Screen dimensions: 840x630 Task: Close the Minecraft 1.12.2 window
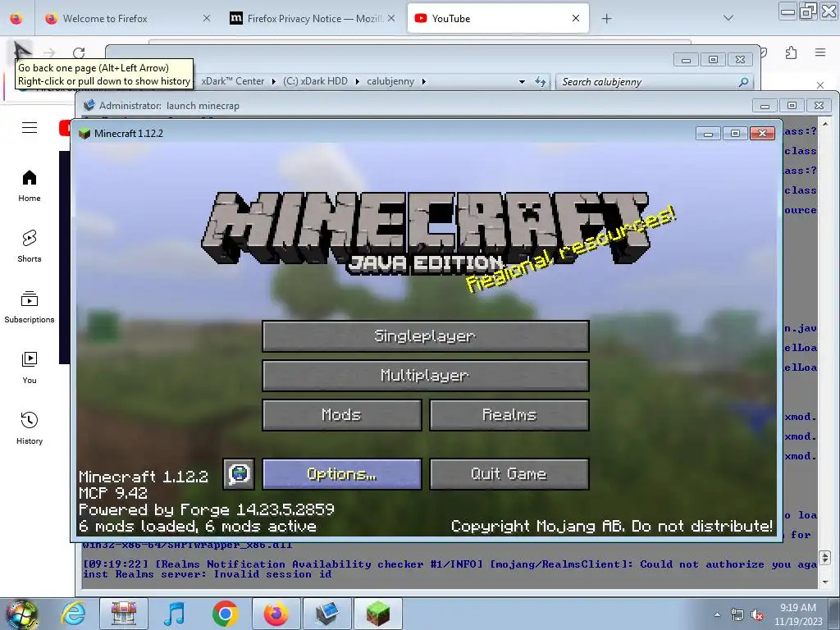tap(762, 134)
